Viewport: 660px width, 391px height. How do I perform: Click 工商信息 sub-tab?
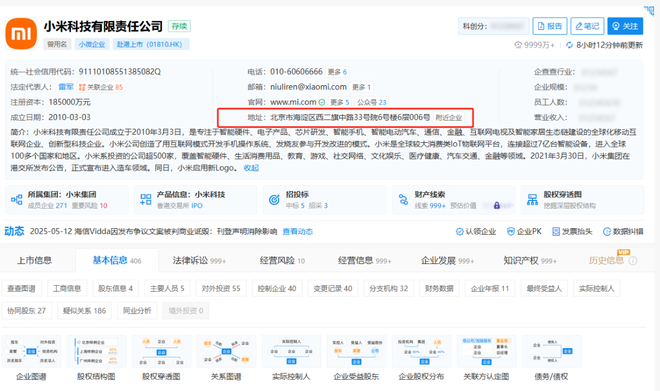click(67, 288)
